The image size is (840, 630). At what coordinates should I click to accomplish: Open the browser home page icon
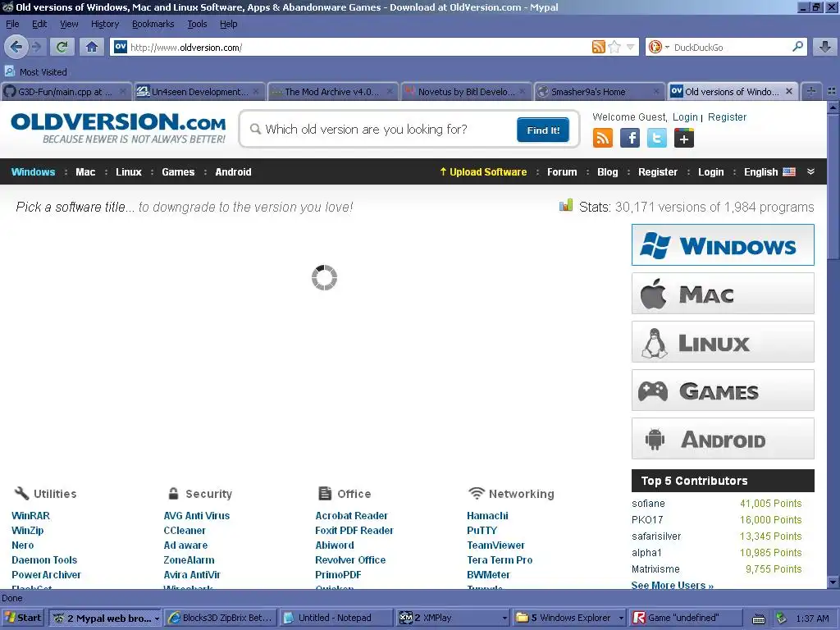[x=92, y=47]
